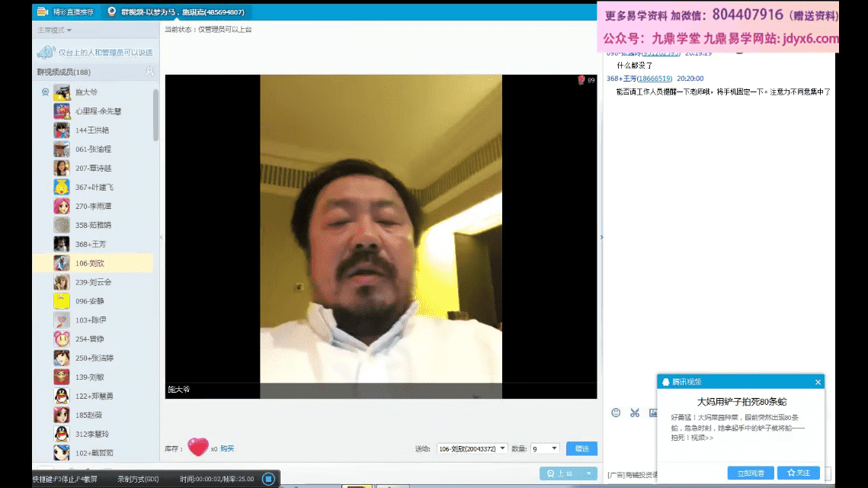Click the member list vertical scrollbar

click(x=156, y=114)
